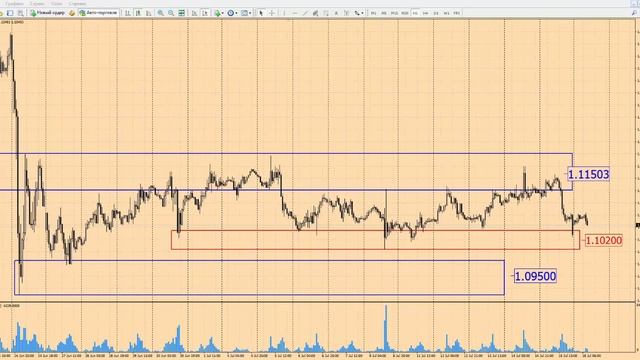Zoom out of the chart
The height and width of the screenshot is (360, 640).
[171, 13]
